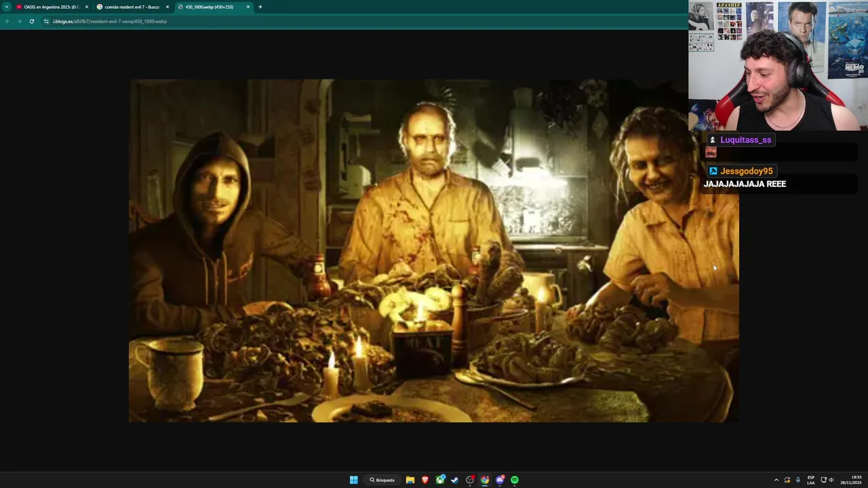
Task: Open Spotify from the taskbar
Action: click(515, 480)
